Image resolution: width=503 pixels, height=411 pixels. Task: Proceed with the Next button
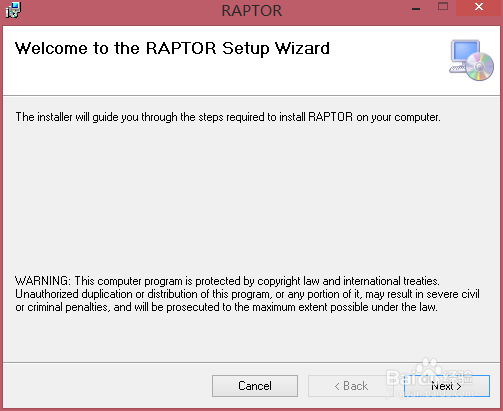point(447,386)
